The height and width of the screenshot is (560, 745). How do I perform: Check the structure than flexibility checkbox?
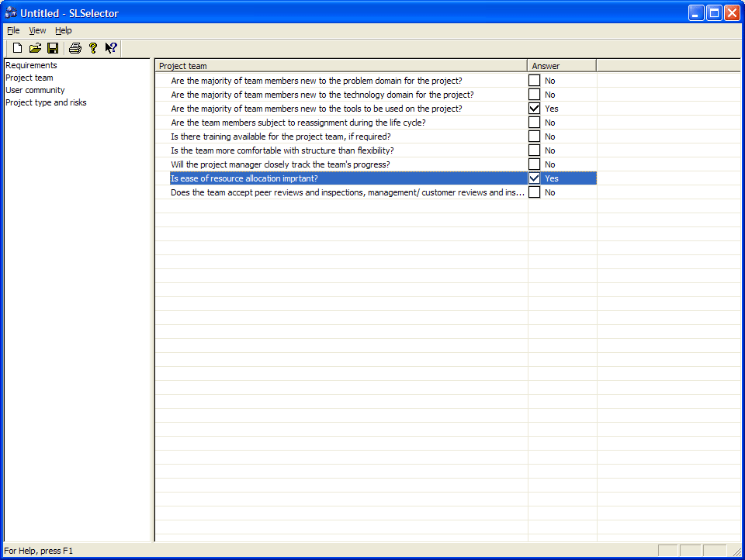coord(534,150)
